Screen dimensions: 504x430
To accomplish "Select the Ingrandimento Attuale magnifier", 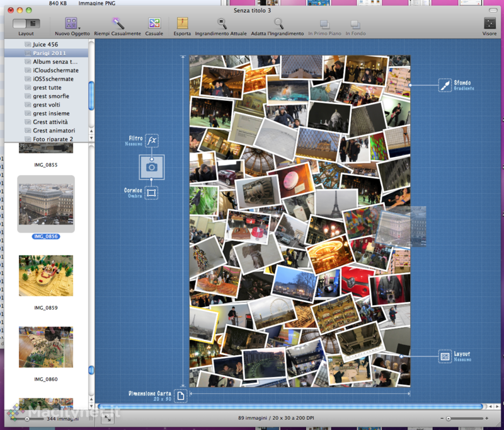I will click(221, 24).
